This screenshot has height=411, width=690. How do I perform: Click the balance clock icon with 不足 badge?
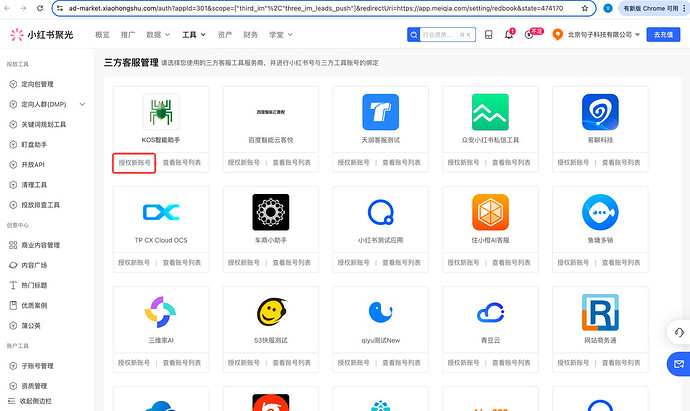pyautogui.click(x=529, y=34)
